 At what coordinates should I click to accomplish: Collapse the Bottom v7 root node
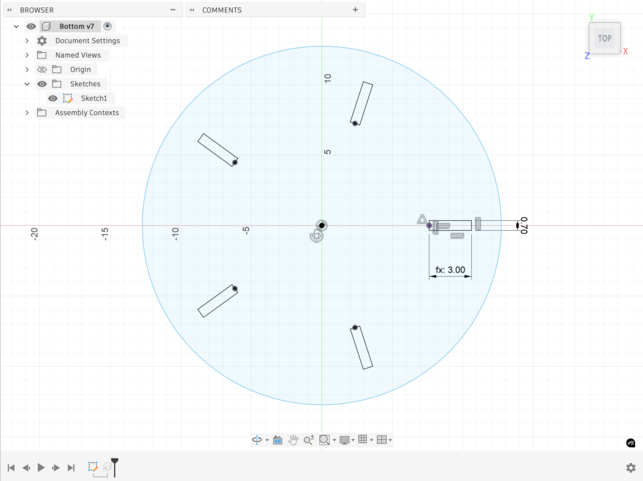16,26
